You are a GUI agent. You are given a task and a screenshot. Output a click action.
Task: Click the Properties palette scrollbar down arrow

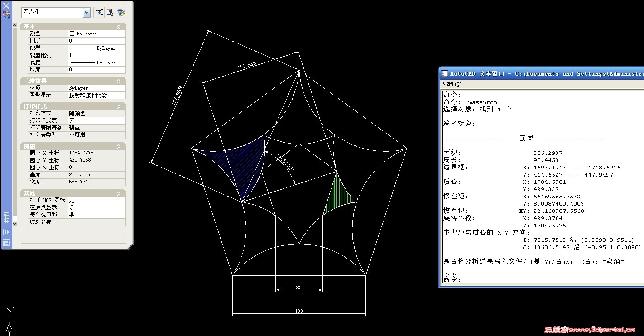click(15, 223)
